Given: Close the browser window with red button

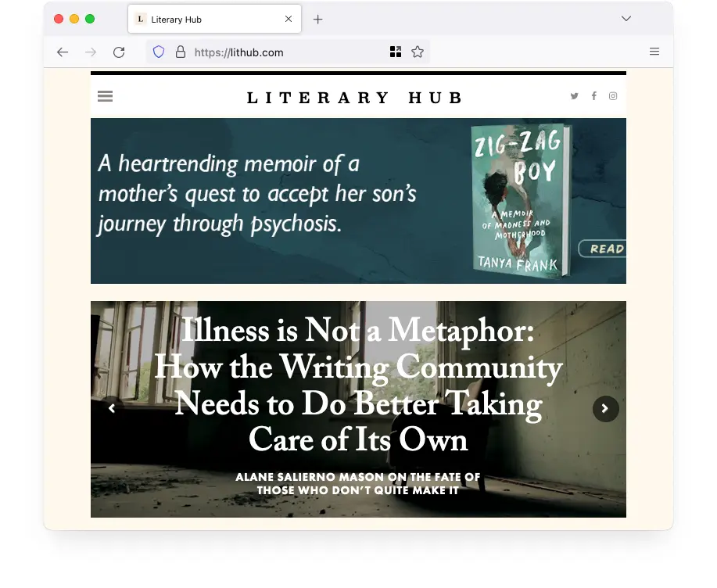Looking at the screenshot, I should click(59, 19).
